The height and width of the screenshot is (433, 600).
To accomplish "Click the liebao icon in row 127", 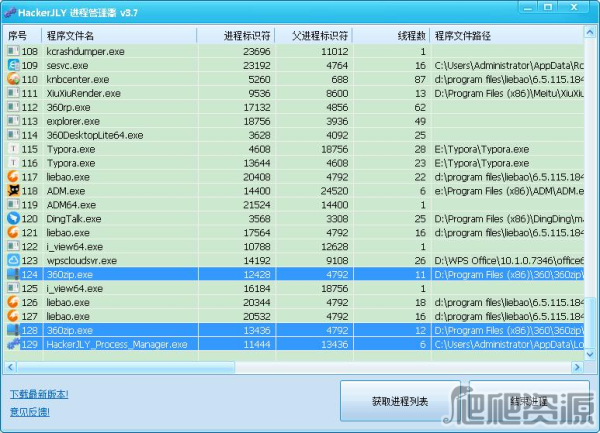I will click(13, 316).
